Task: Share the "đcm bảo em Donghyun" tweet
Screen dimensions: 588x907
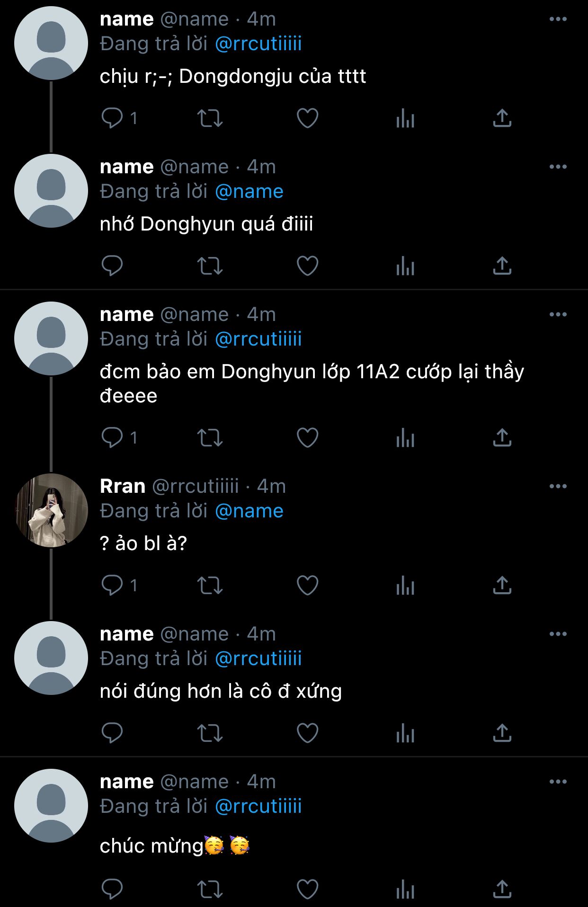Action: 502,438
